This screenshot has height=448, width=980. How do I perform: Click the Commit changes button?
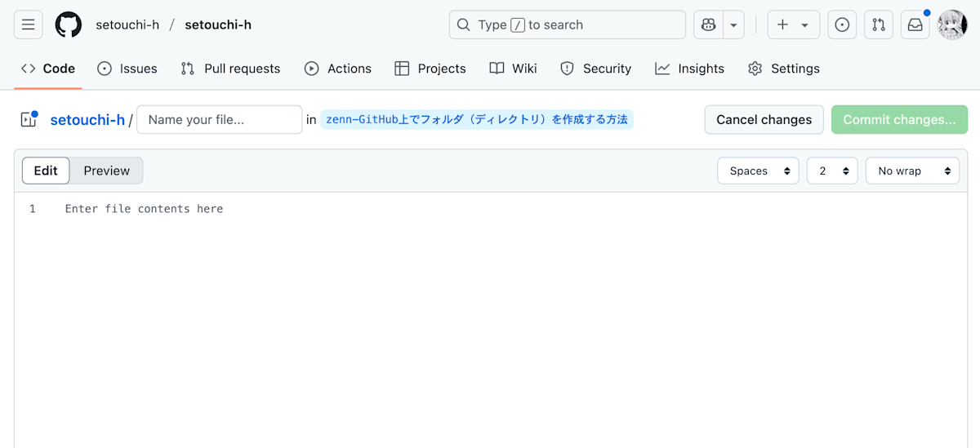(899, 120)
